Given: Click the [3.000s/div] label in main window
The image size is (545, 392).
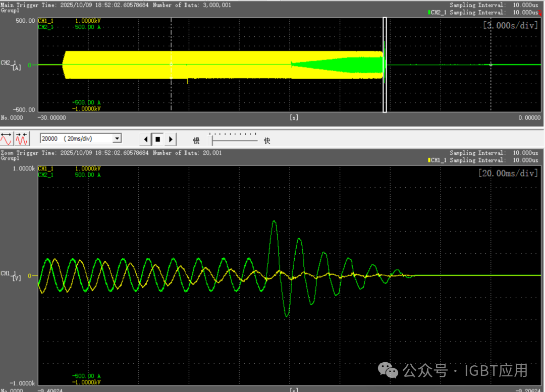Looking at the screenshot, I should click(510, 25).
